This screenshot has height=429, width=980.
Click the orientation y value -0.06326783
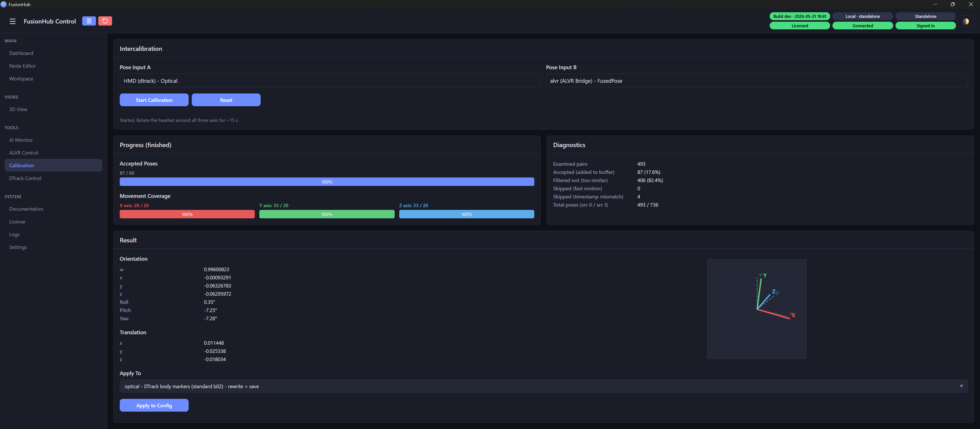tap(217, 286)
